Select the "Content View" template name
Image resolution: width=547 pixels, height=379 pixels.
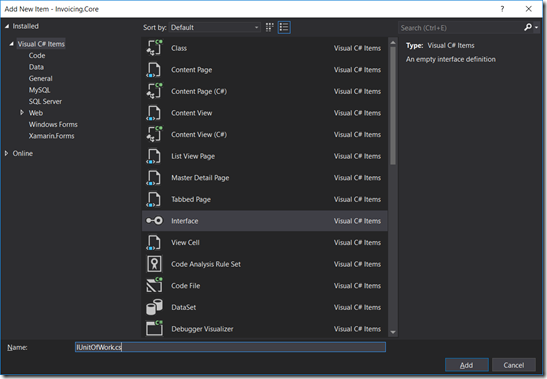192,113
